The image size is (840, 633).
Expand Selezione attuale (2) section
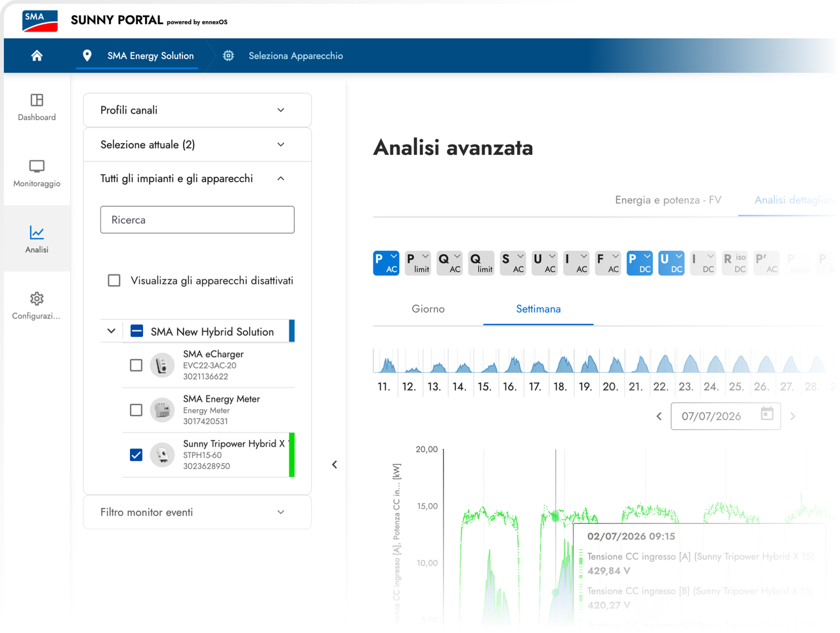point(198,144)
